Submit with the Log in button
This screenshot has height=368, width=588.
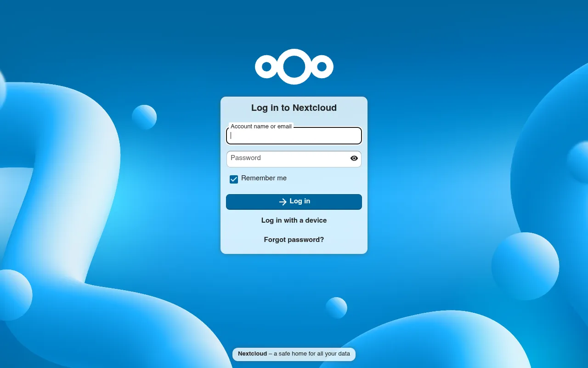(294, 201)
